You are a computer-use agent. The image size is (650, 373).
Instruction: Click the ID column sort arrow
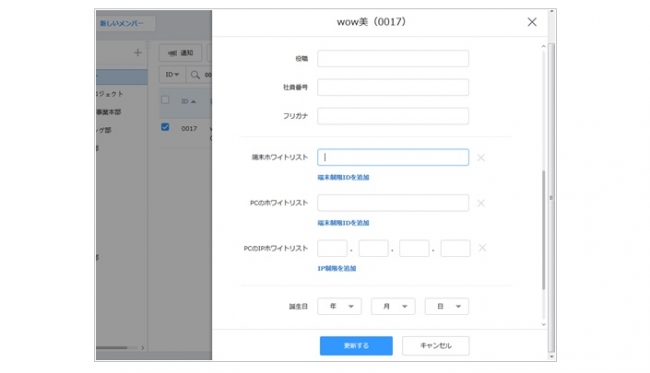(x=193, y=102)
